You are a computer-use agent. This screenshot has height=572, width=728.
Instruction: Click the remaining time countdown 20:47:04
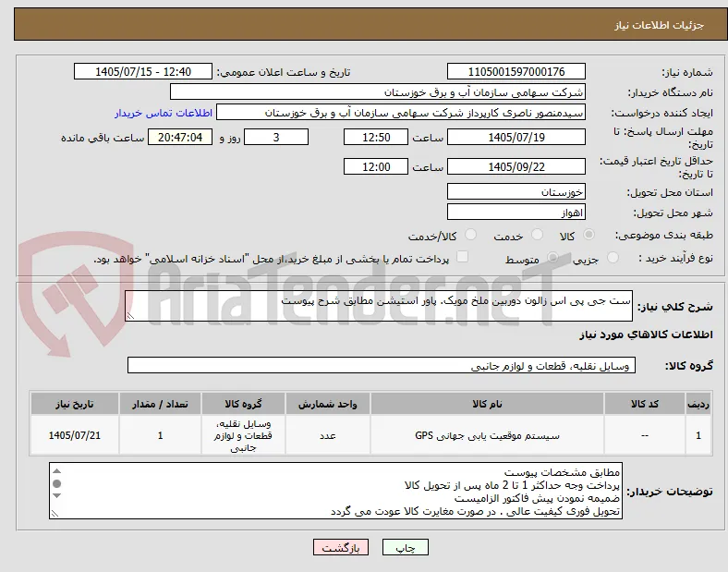pos(180,137)
